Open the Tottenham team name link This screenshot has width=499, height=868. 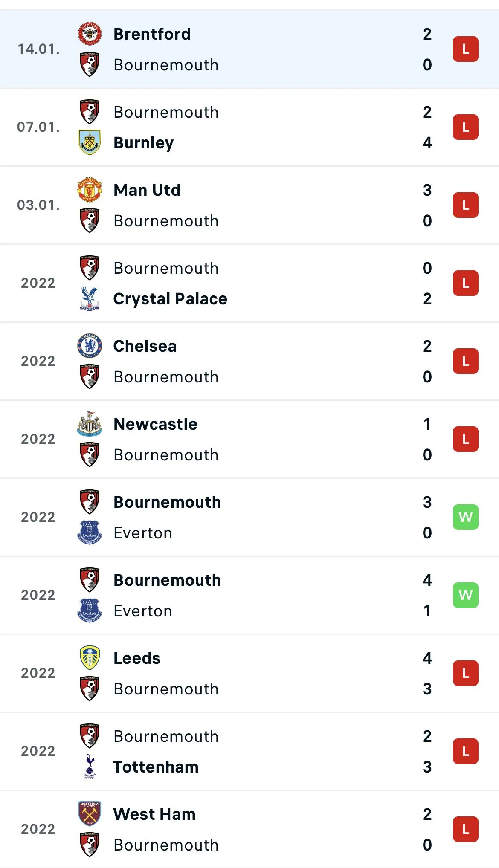[x=156, y=767]
